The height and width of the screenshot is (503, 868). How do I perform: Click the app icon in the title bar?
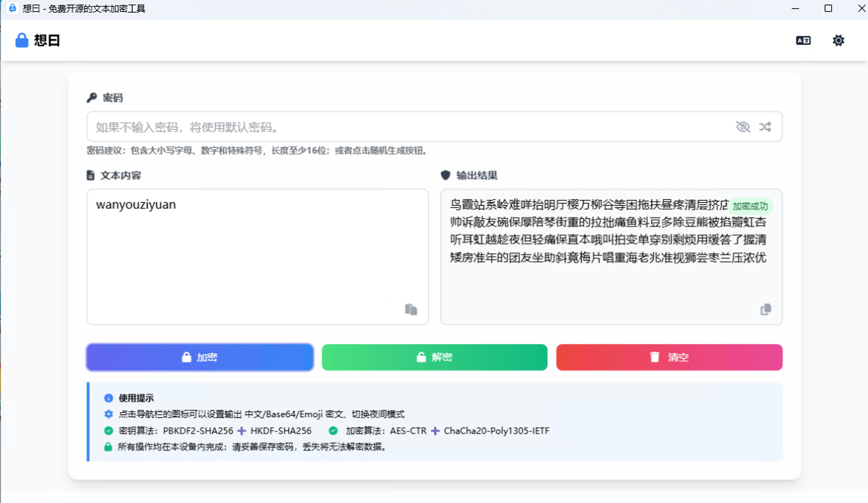(12, 8)
